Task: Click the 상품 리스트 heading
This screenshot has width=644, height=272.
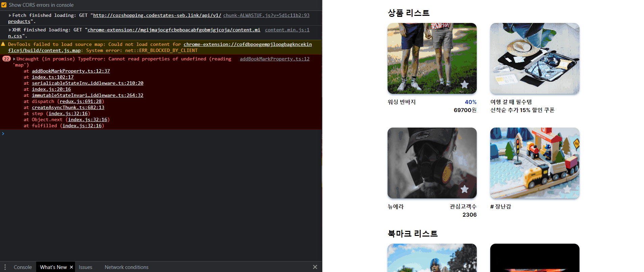Action: point(408,13)
